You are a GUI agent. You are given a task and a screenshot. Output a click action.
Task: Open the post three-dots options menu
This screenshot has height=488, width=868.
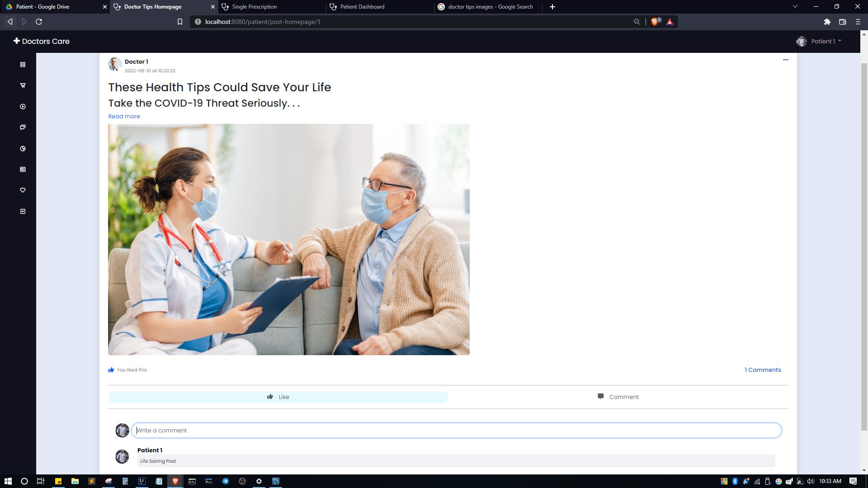[786, 60]
